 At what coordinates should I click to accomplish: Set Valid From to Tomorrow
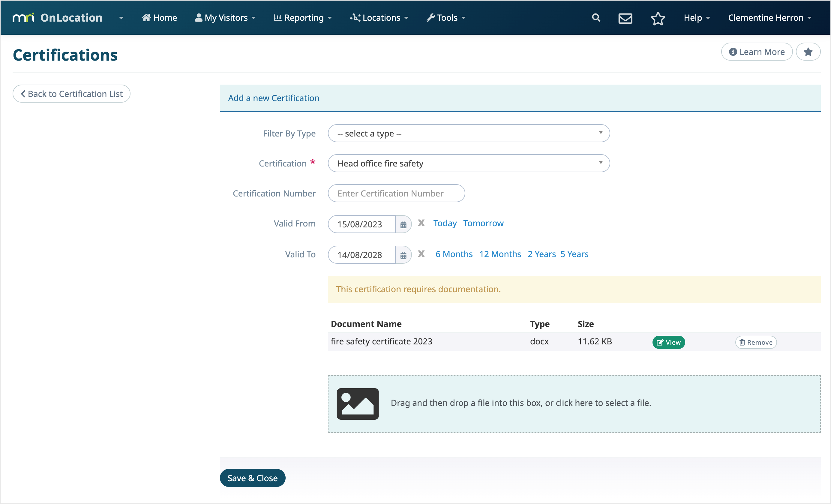[483, 223]
